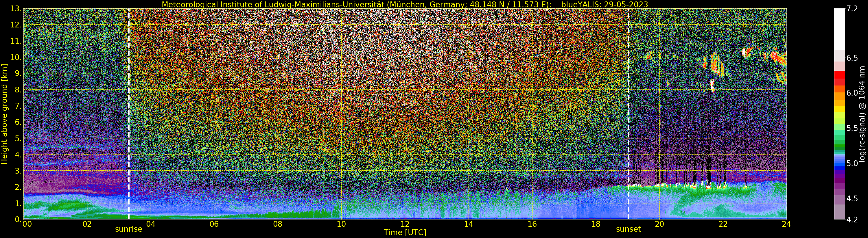Click the height axis tick label '1.'
The width and height of the screenshot is (868, 238).
tap(18, 203)
